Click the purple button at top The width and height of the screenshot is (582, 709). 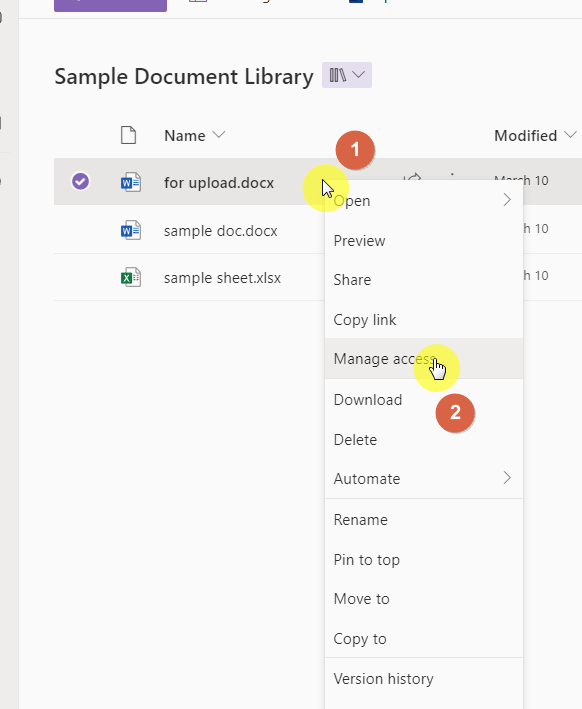click(110, 5)
